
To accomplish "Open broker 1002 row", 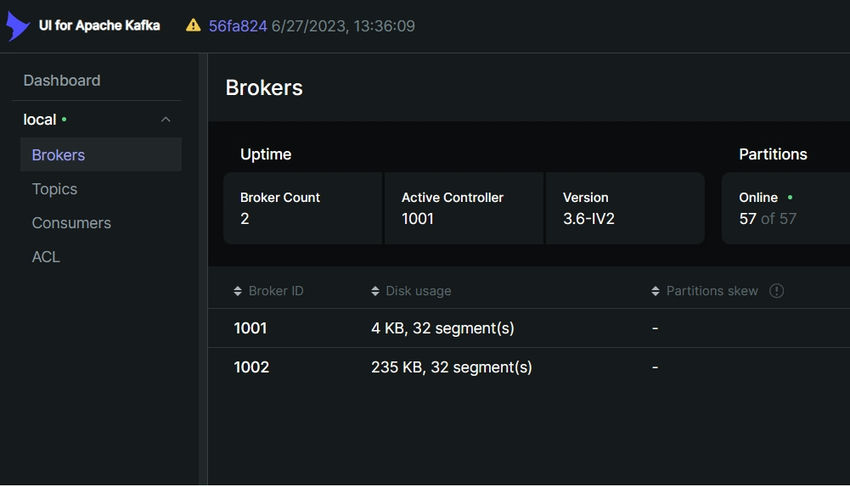I will (x=529, y=367).
